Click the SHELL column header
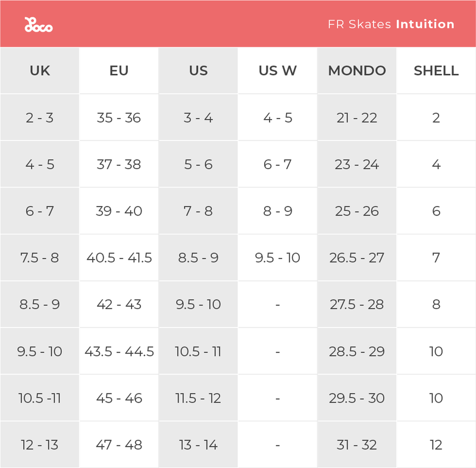 click(436, 70)
